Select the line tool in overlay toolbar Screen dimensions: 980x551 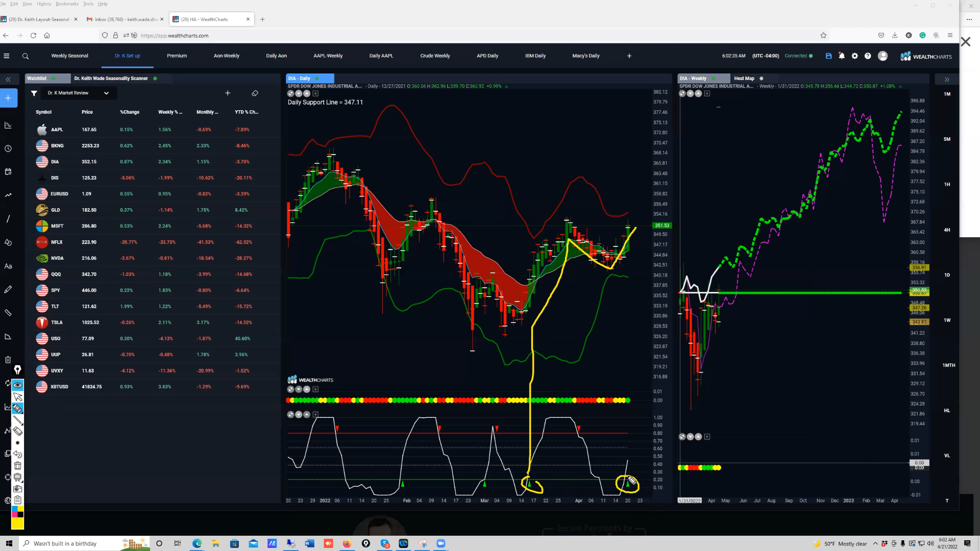[x=17, y=420]
